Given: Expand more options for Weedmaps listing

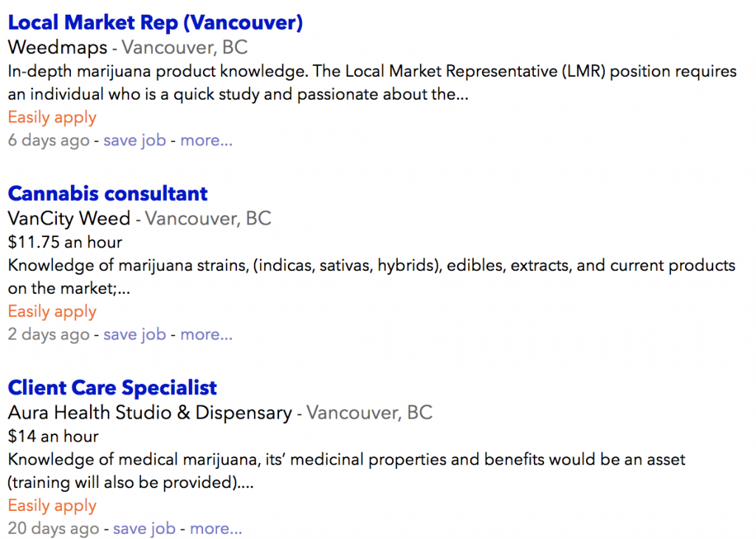Looking at the screenshot, I should click(x=206, y=140).
